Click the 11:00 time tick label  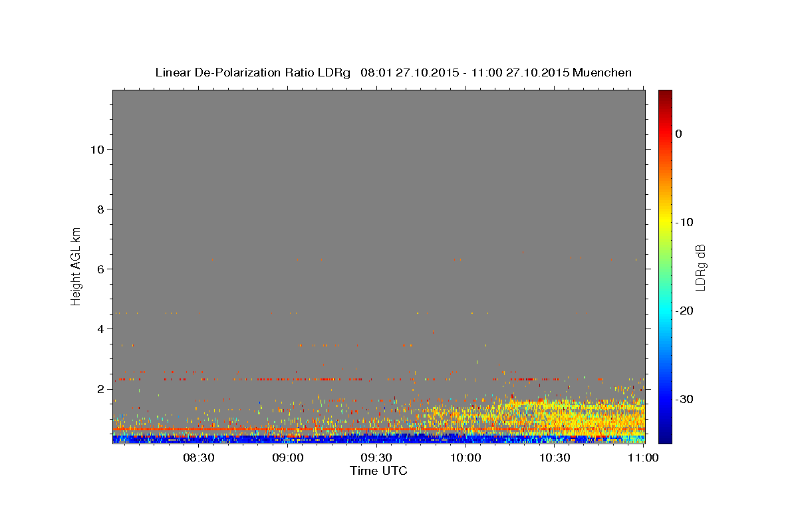pyautogui.click(x=642, y=458)
